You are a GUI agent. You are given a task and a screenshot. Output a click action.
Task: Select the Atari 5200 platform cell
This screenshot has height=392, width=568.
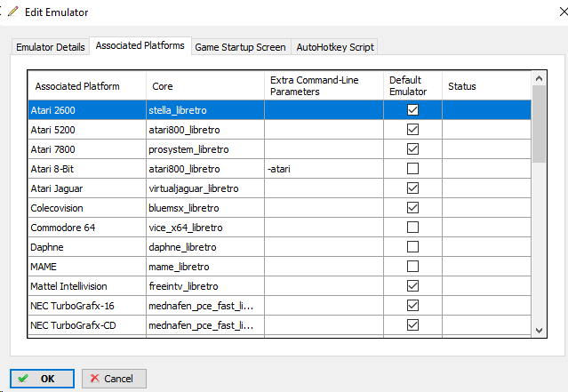tap(87, 130)
